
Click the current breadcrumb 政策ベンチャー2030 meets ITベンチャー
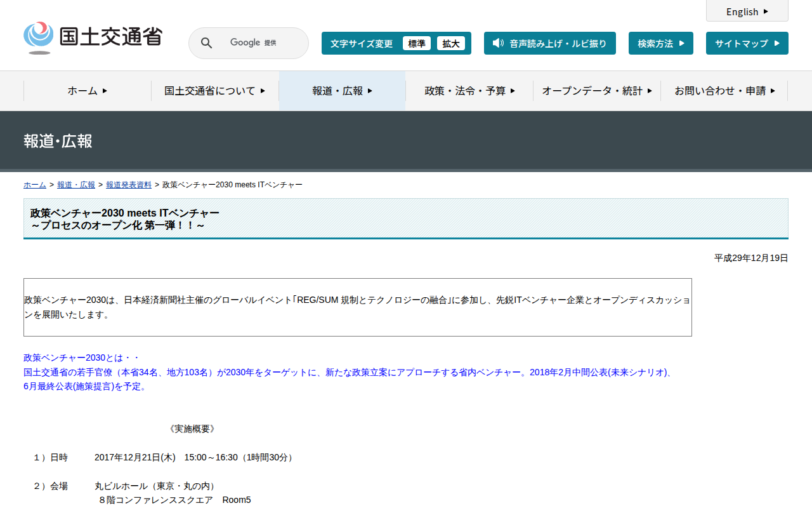coord(232,185)
